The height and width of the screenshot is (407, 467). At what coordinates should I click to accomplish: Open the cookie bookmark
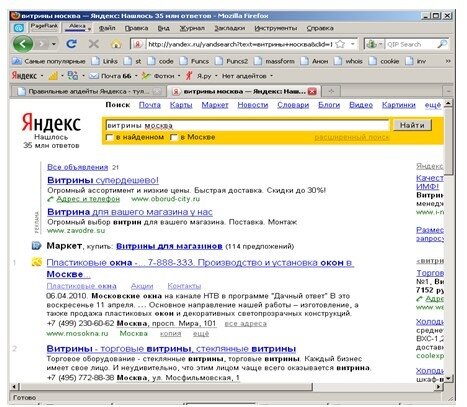click(384, 61)
